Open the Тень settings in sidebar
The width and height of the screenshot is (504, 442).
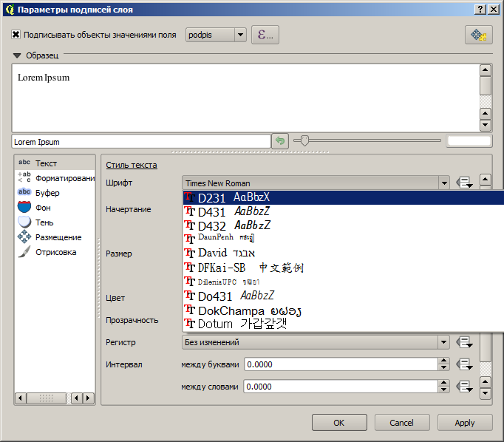[44, 222]
